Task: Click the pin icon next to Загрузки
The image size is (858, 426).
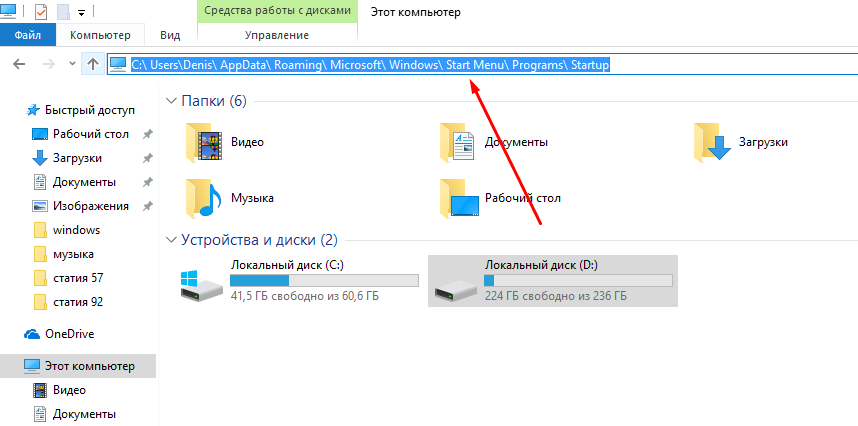Action: [147, 158]
